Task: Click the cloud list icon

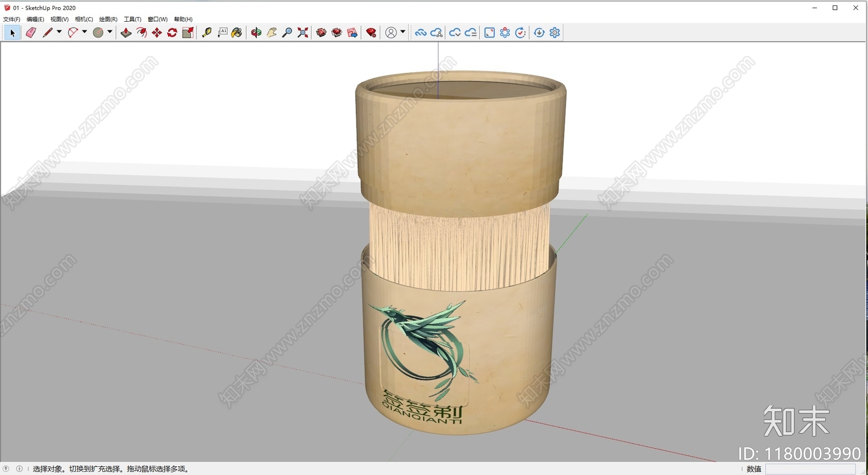Action: (470, 33)
